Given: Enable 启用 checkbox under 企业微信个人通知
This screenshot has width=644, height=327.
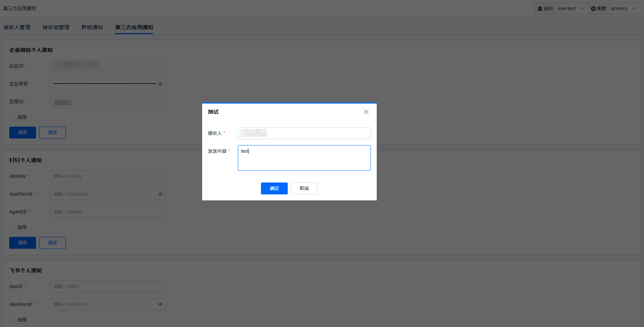Looking at the screenshot, I should [12, 117].
